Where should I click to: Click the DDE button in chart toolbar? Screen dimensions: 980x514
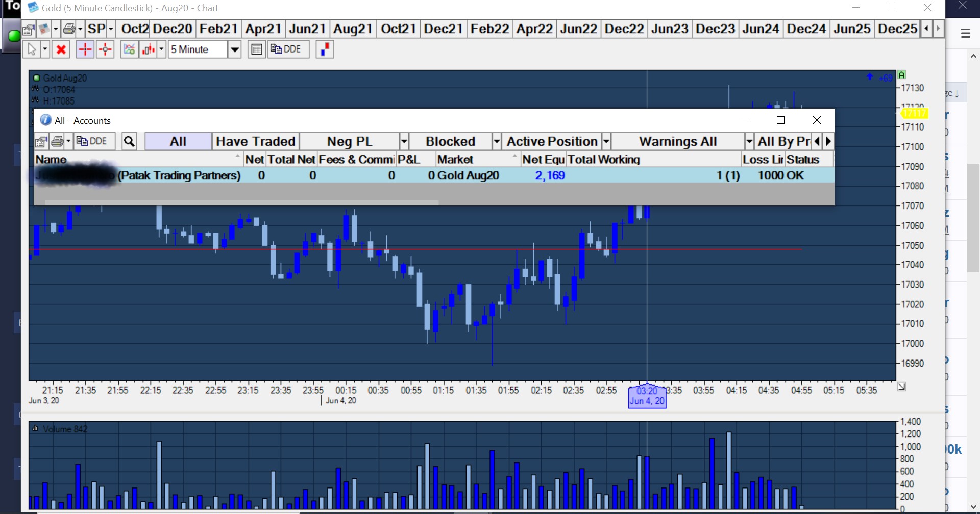(x=288, y=49)
